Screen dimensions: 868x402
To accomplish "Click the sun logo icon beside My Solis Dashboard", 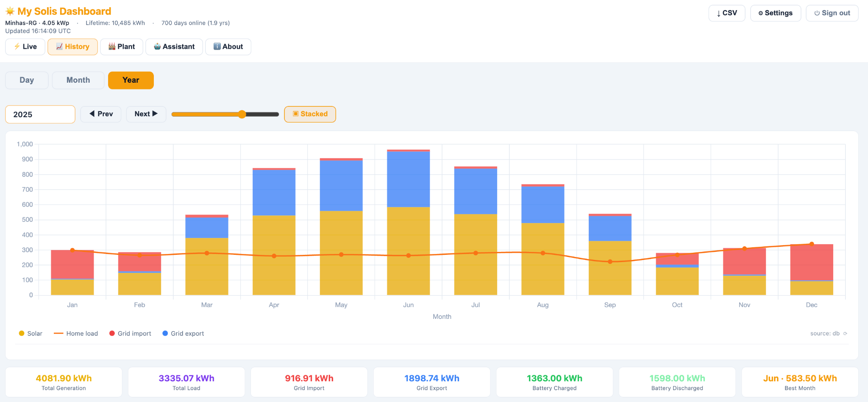I will point(10,11).
